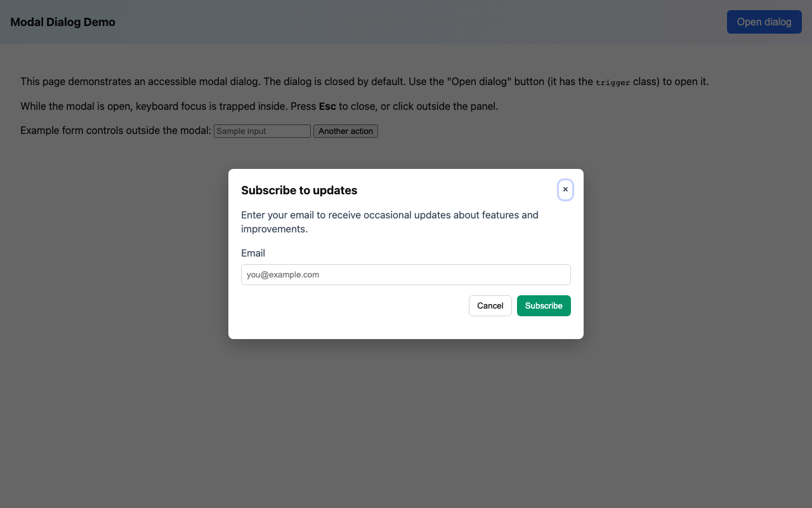The height and width of the screenshot is (508, 812).
Task: Click the Modal Dialog Demo page title
Action: click(62, 22)
